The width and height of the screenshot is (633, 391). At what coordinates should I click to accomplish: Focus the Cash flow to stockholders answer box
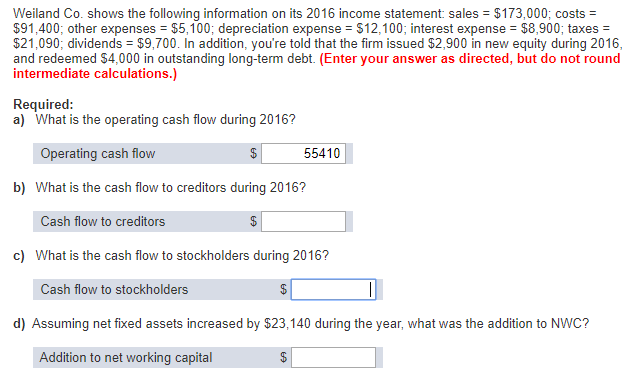click(333, 289)
